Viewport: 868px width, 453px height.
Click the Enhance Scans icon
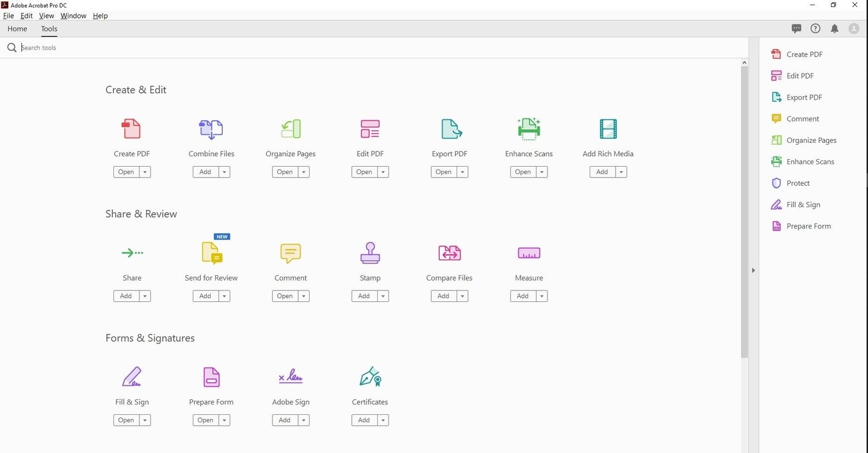[528, 128]
